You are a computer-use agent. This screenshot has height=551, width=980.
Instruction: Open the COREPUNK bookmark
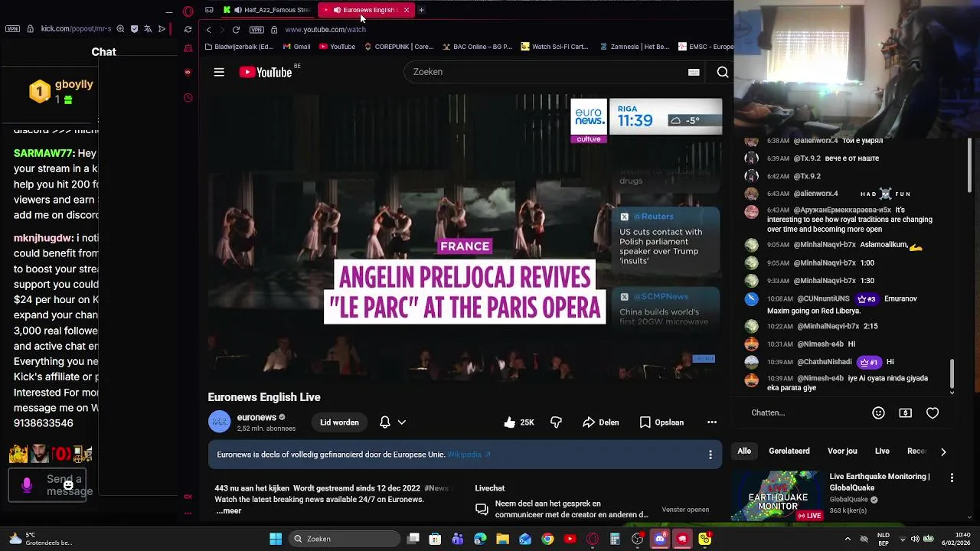[398, 47]
